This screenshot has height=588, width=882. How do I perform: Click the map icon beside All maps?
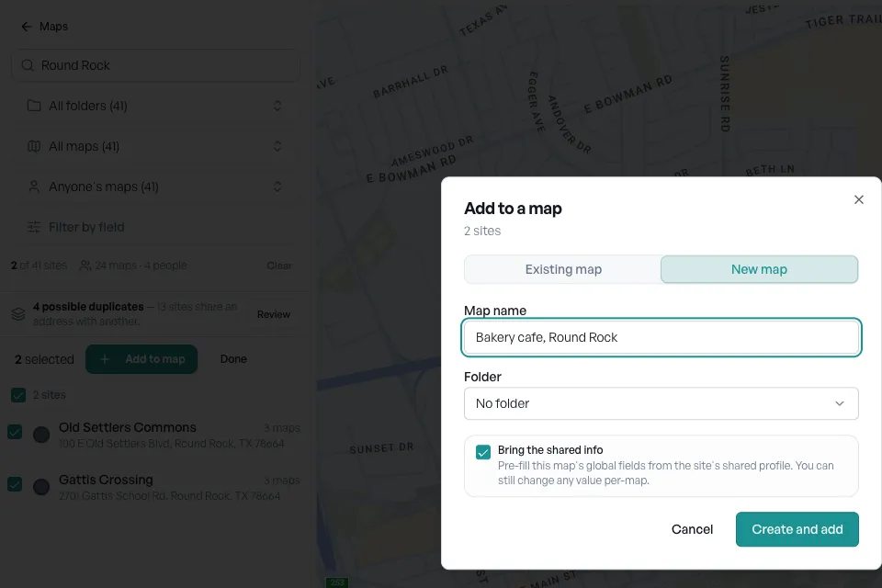tap(34, 146)
